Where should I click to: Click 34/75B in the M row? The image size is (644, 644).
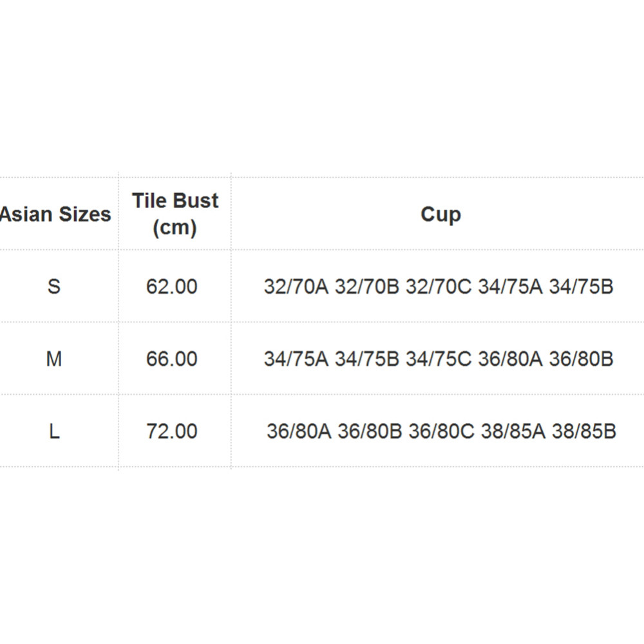[367, 359]
